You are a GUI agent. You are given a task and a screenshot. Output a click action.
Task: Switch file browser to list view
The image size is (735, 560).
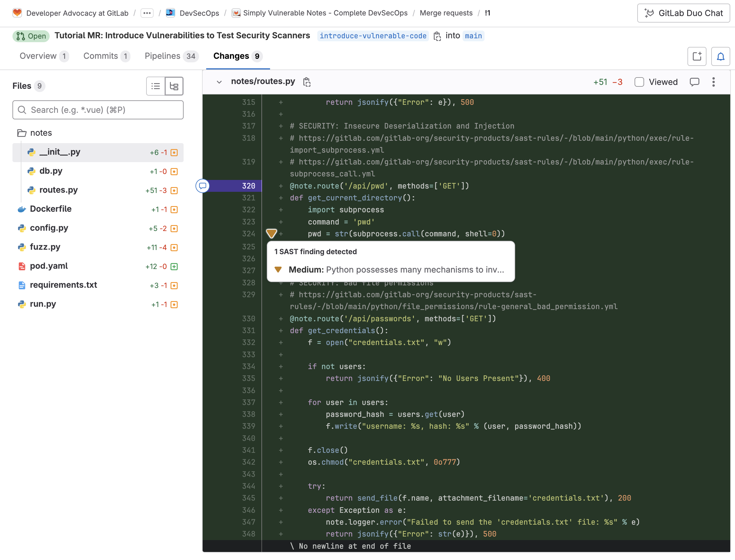(156, 86)
